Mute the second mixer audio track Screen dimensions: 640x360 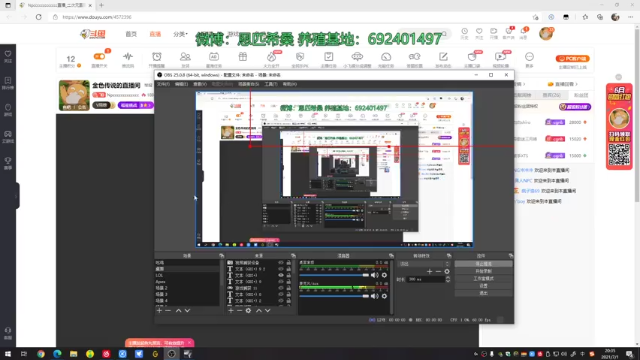point(374,296)
